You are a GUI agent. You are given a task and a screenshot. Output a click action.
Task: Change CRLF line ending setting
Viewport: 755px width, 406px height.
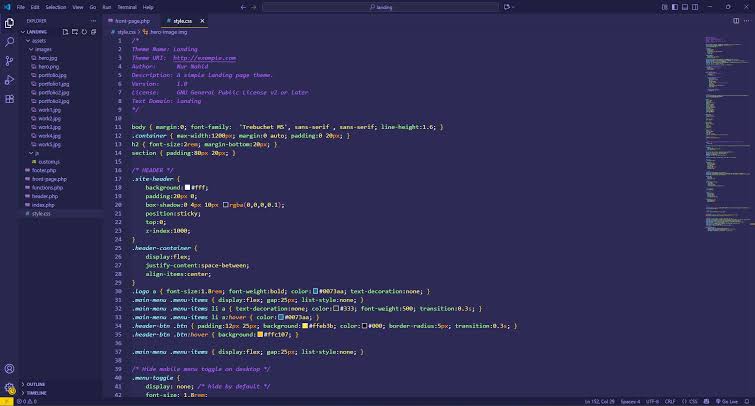point(670,402)
